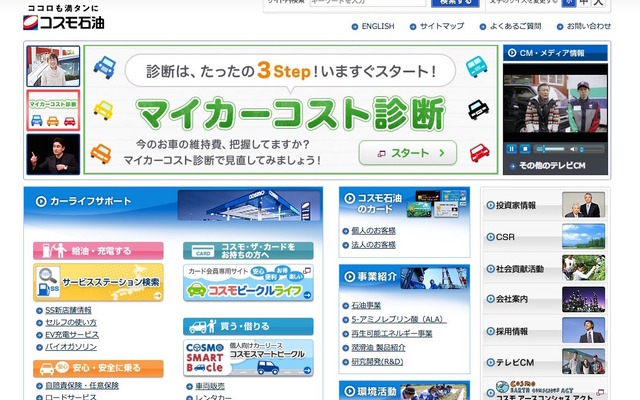Click the red car icon in banner

[480, 153]
